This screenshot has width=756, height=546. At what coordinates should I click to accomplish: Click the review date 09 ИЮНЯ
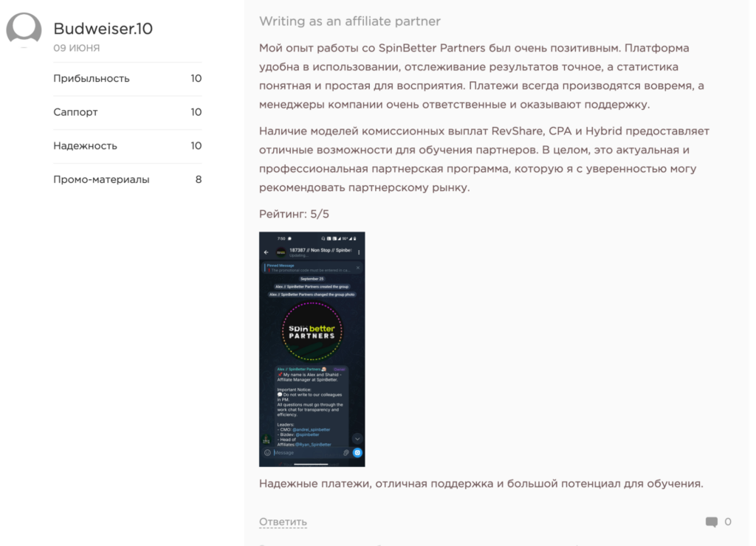click(76, 48)
